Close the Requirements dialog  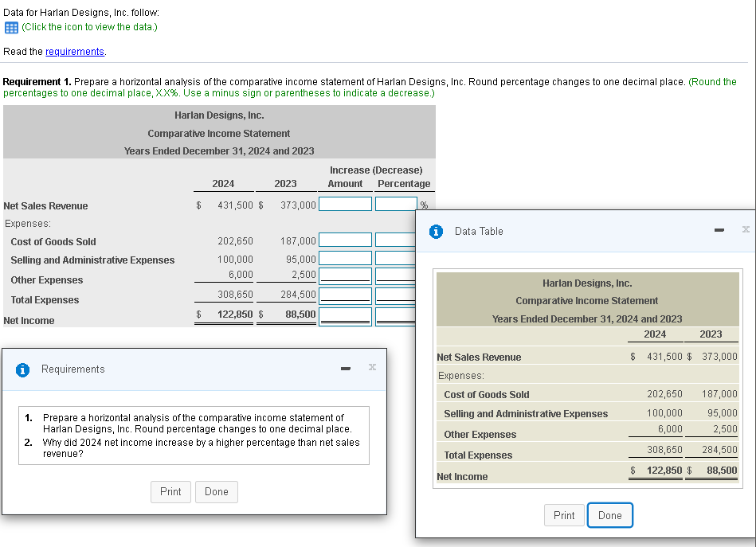pyautogui.click(x=372, y=367)
